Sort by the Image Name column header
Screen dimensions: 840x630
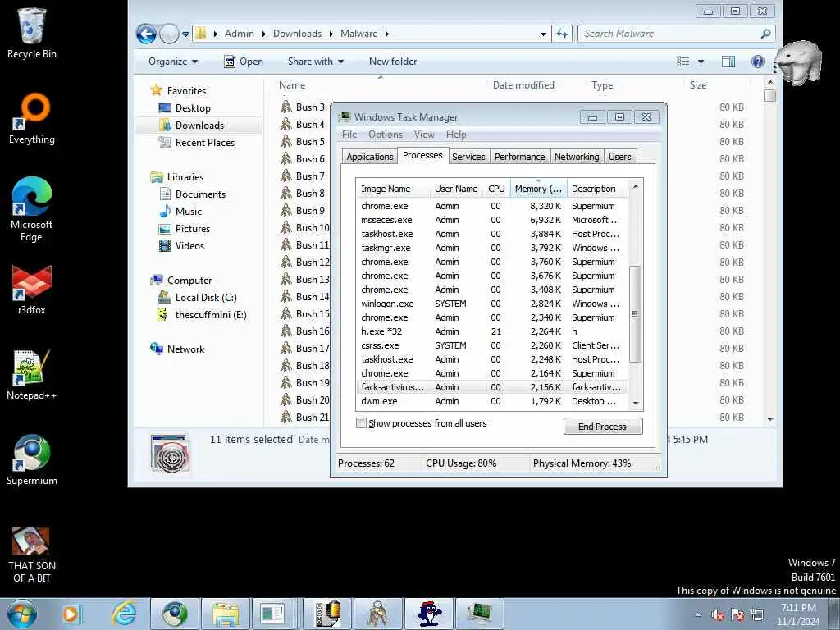pyautogui.click(x=393, y=189)
